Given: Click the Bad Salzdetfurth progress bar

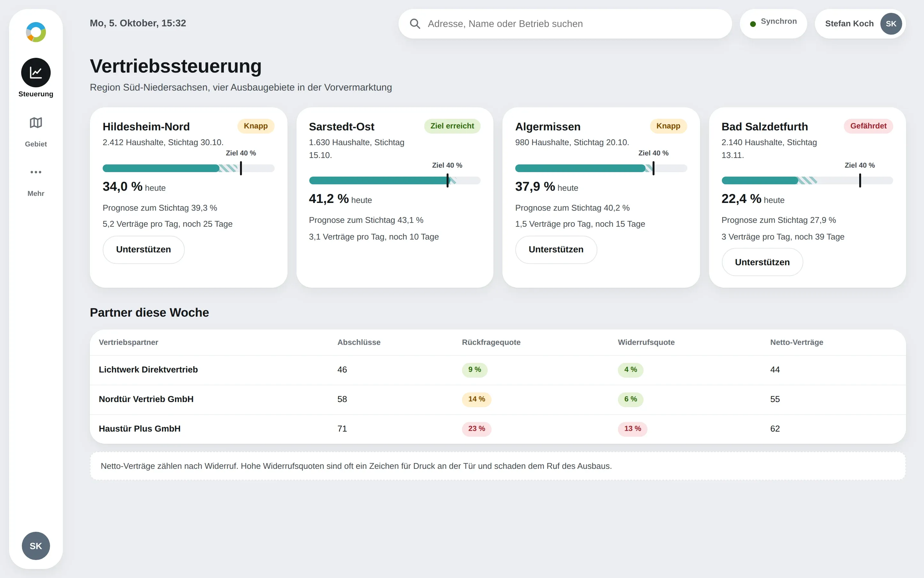Looking at the screenshot, I should 807,180.
